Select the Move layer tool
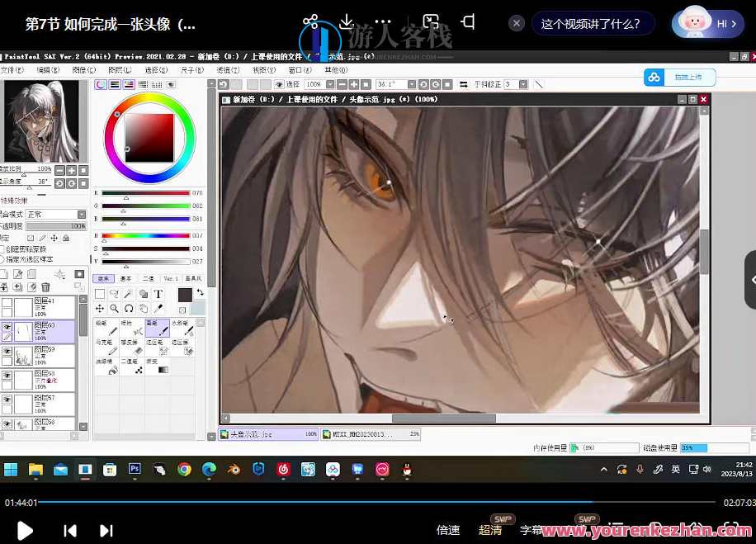Screen dimensions: 756x544 [x=99, y=309]
